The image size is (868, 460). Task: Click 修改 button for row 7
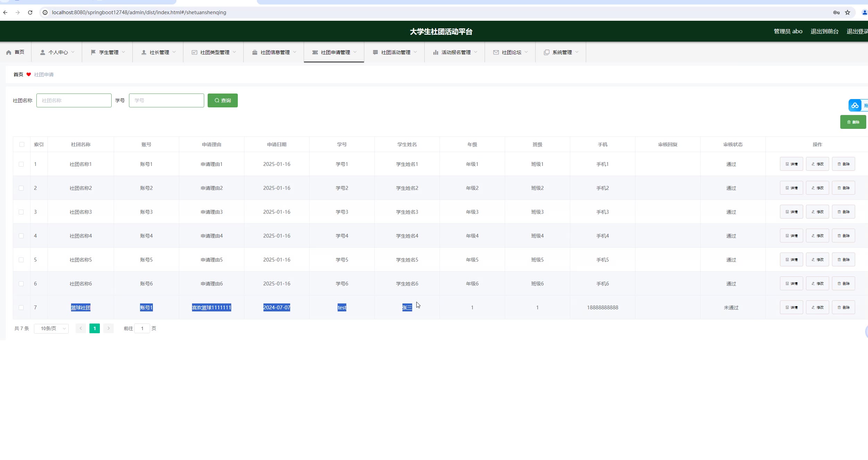point(817,308)
